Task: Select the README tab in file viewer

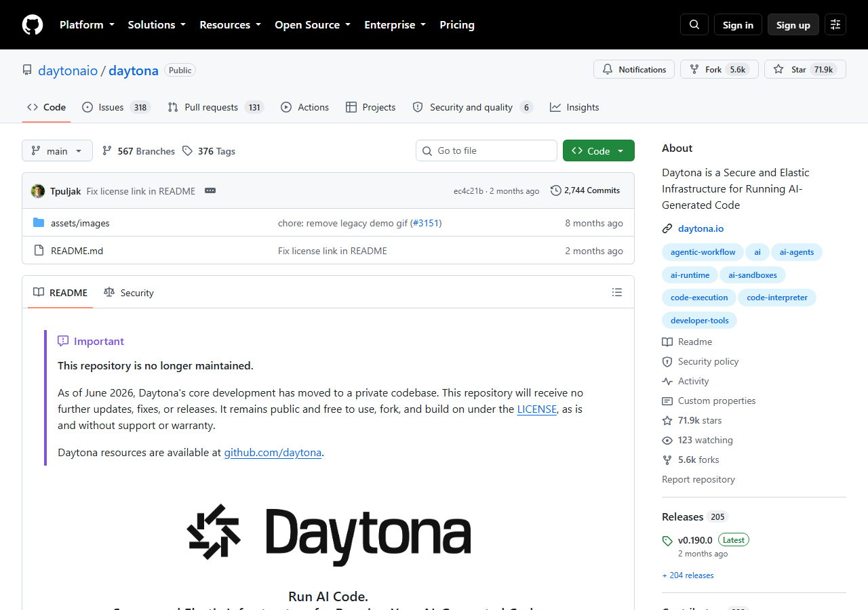Action: tap(60, 293)
